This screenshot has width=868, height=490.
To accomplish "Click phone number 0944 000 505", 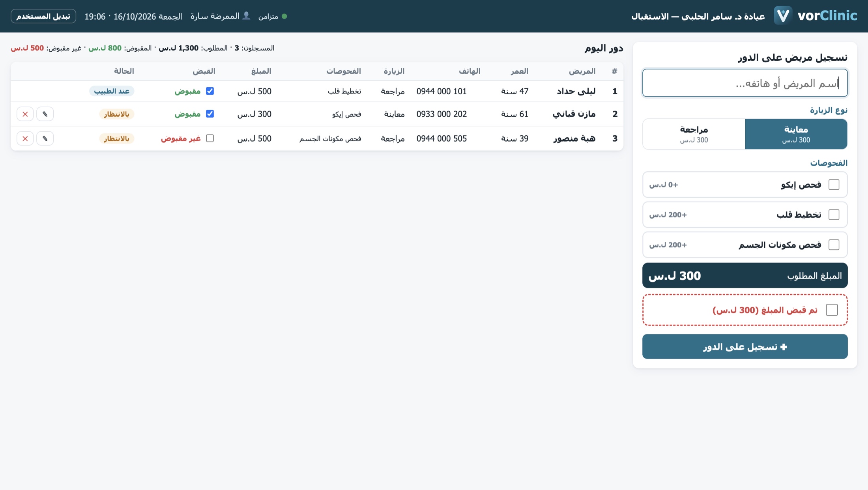I will pyautogui.click(x=441, y=138).
